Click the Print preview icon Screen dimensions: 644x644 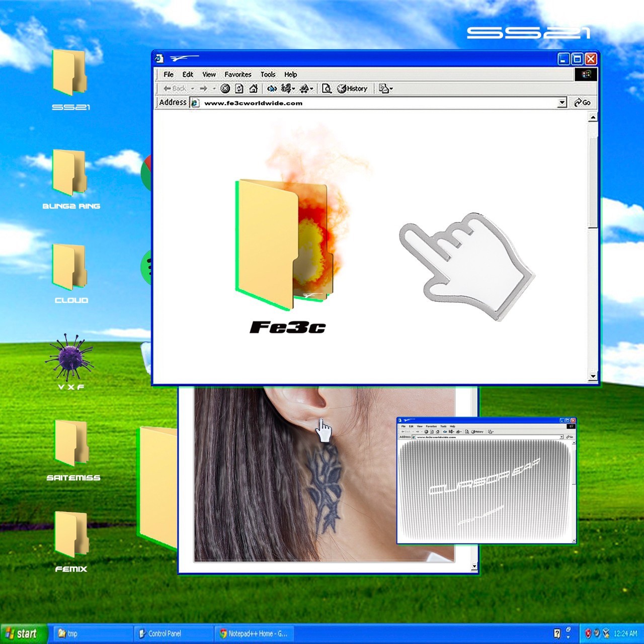pyautogui.click(x=328, y=88)
